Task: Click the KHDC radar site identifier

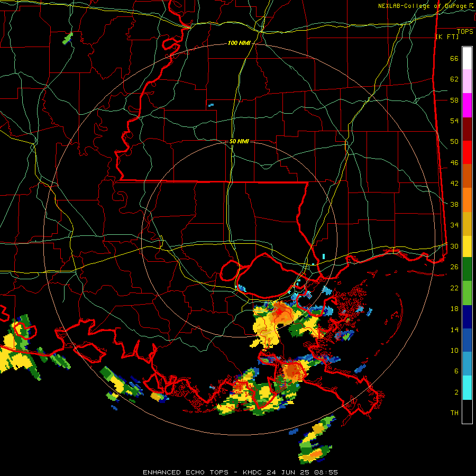Action: [x=253, y=472]
